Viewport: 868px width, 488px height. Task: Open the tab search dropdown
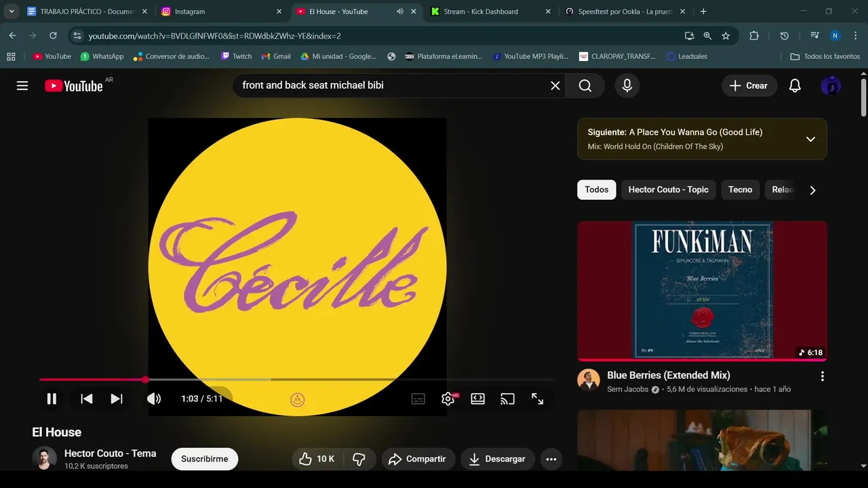click(11, 12)
